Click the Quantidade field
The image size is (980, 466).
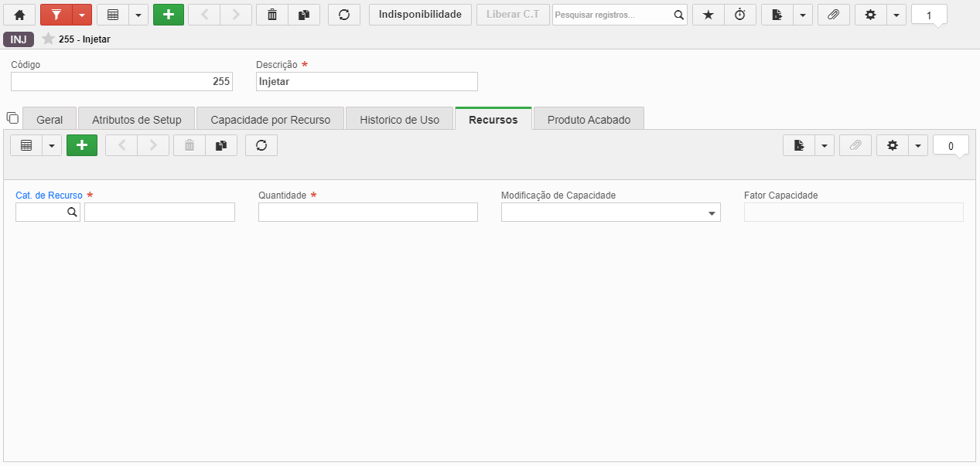point(368,213)
